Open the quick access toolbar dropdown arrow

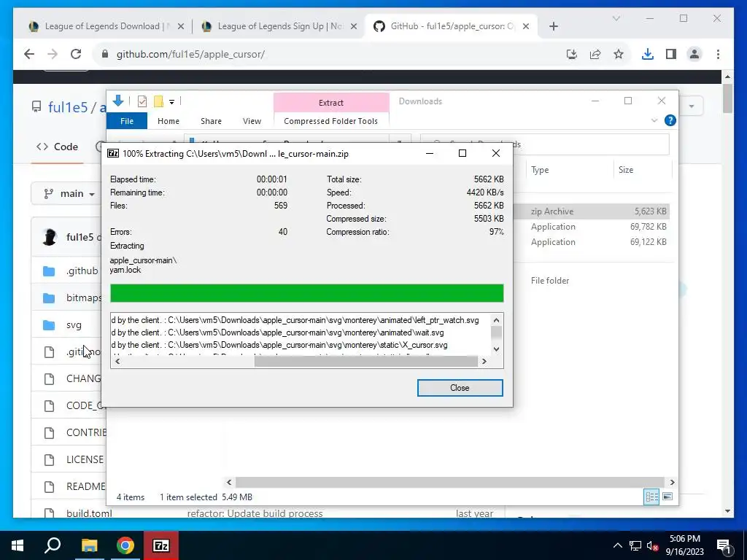coord(171,101)
